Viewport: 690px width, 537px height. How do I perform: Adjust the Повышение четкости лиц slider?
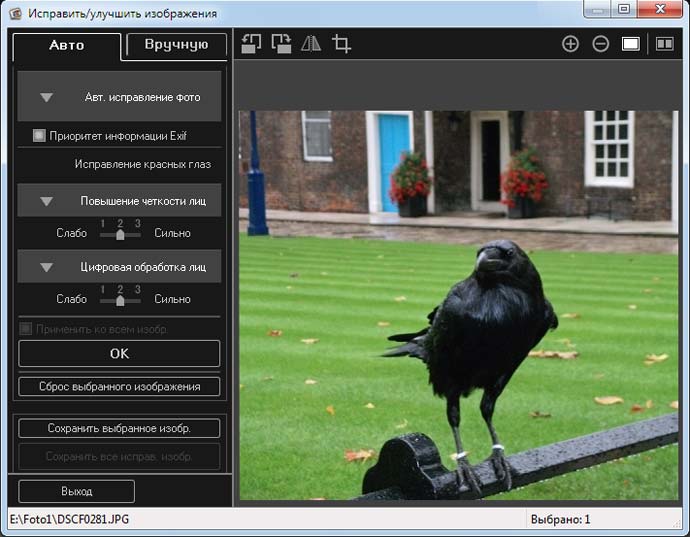click(x=120, y=235)
